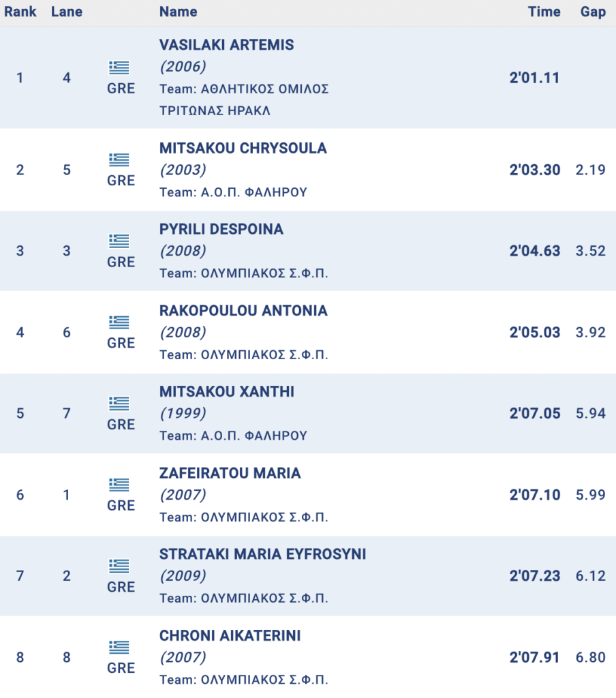Screen dimensions: 616x698
Task: Click the flag icon next to Mitsakou Chrysoula
Action: click(119, 160)
